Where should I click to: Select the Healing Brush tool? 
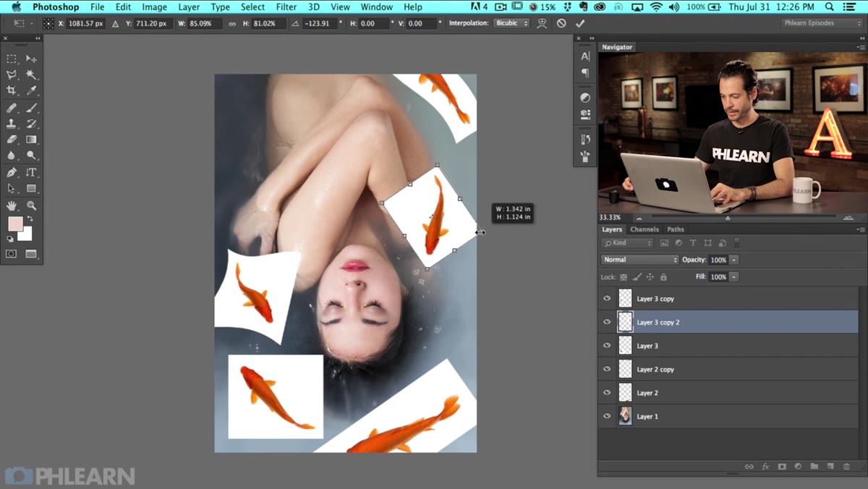12,108
